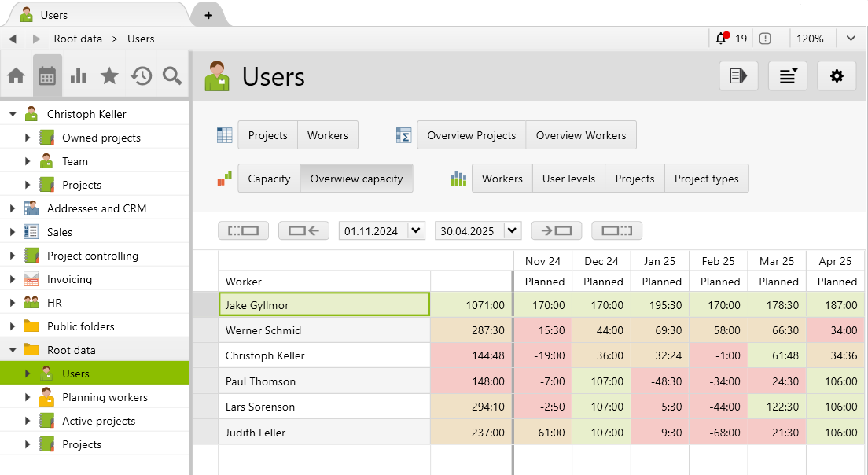Open the bar chart statistics icon in sidebar
The image size is (868, 475).
[78, 75]
